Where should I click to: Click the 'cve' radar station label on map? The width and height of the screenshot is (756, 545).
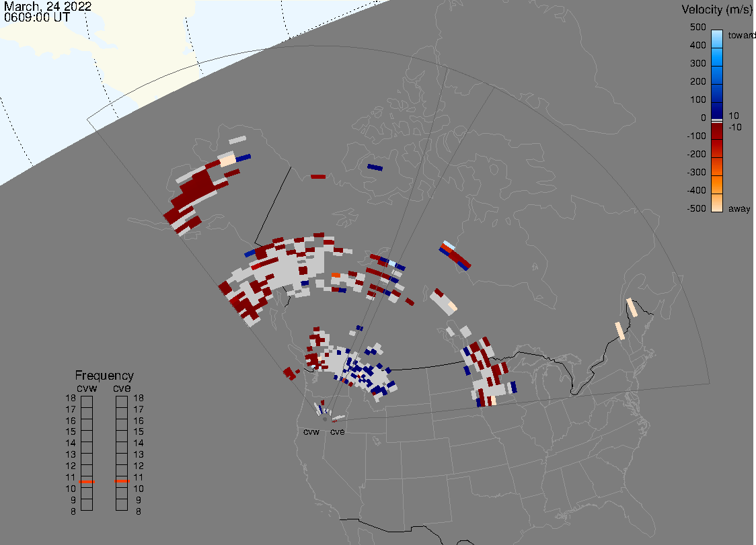337,431
